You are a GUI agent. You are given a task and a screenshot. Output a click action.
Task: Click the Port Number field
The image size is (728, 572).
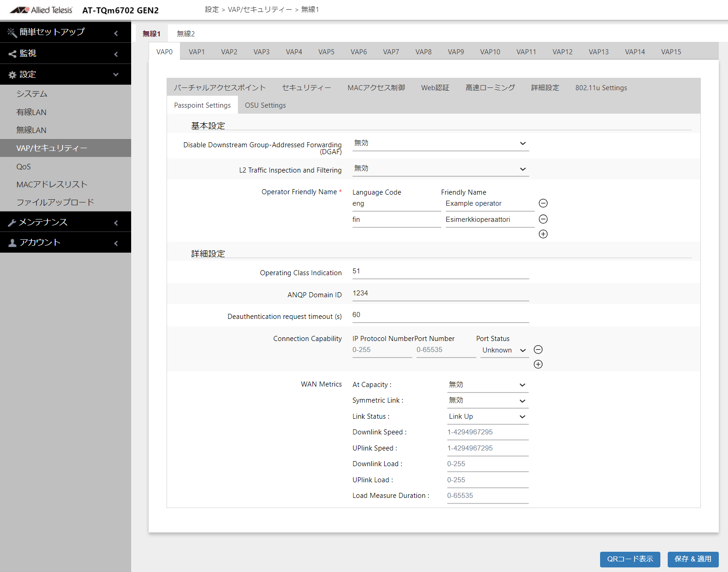[446, 350]
